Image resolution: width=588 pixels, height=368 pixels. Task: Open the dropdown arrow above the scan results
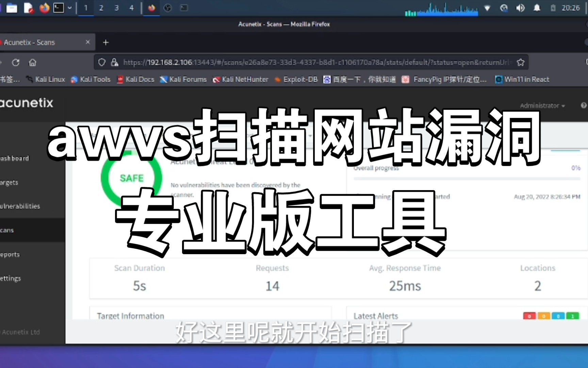coord(310,136)
